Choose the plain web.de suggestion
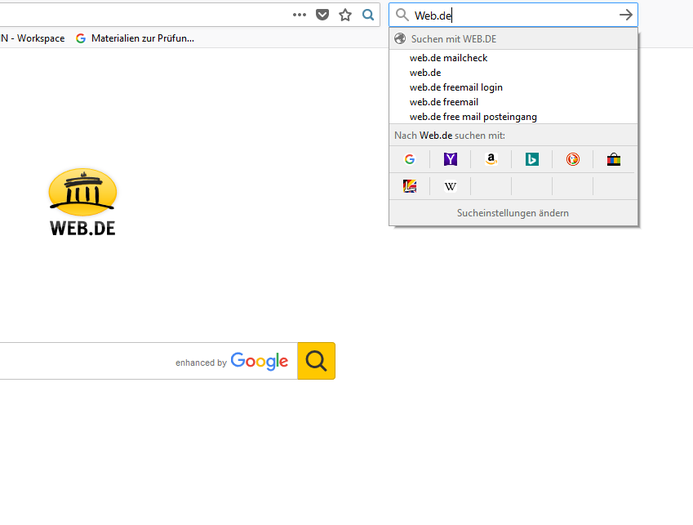 coord(514,72)
